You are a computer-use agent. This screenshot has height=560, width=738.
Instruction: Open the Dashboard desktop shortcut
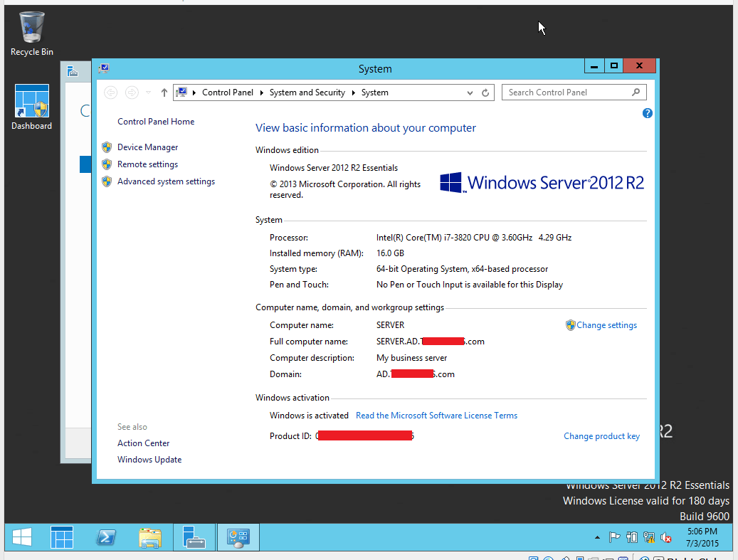(31, 107)
